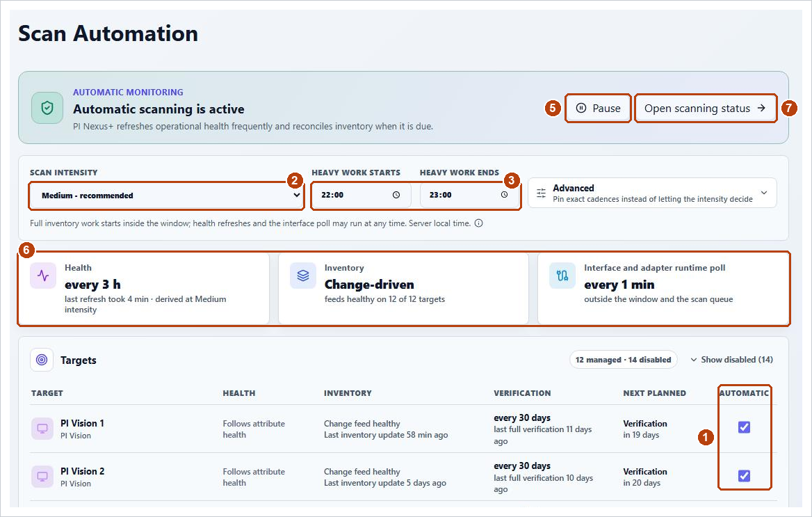Click the Health pulse icon

click(x=43, y=276)
